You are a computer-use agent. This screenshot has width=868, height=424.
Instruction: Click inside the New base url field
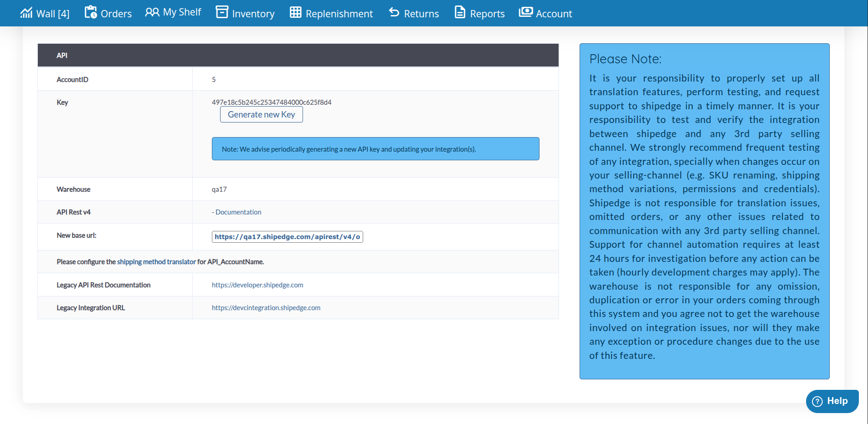(287, 236)
